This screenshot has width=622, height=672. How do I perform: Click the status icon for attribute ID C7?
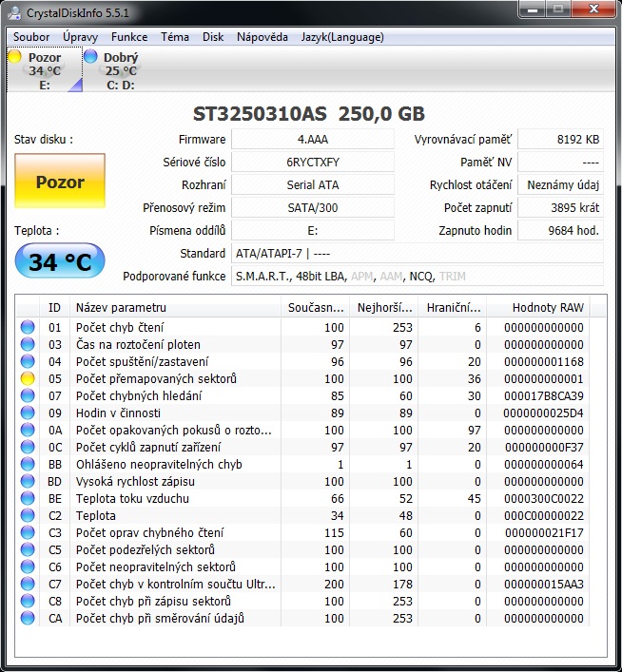tap(28, 585)
